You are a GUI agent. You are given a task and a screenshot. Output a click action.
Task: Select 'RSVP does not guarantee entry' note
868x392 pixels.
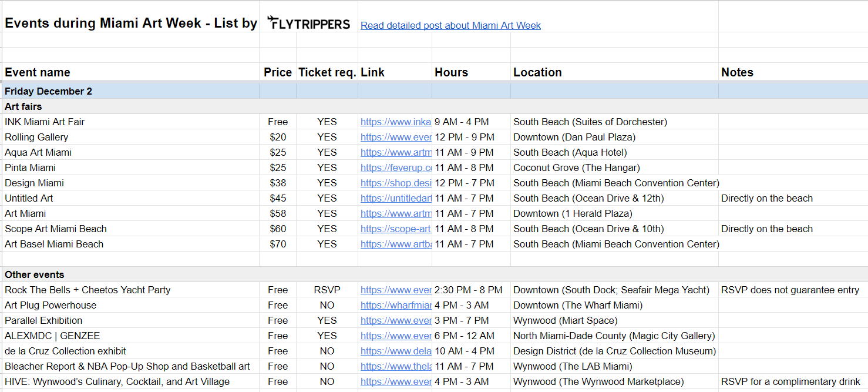793,290
